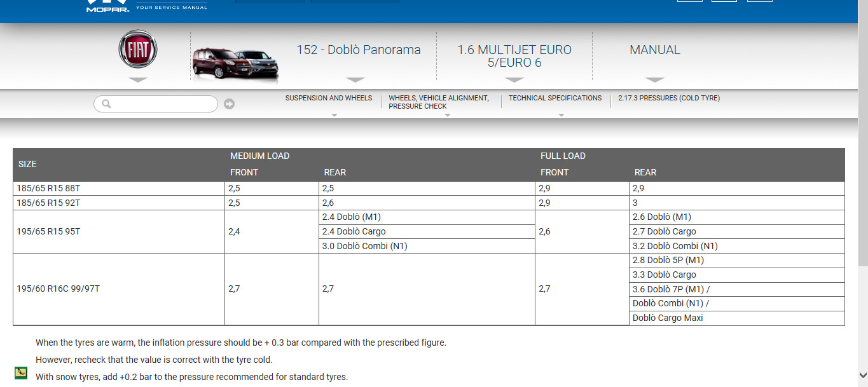Screen dimensions: 868x387
Task: Click the warm tyres + 0.3 bar note
Action: point(241,343)
